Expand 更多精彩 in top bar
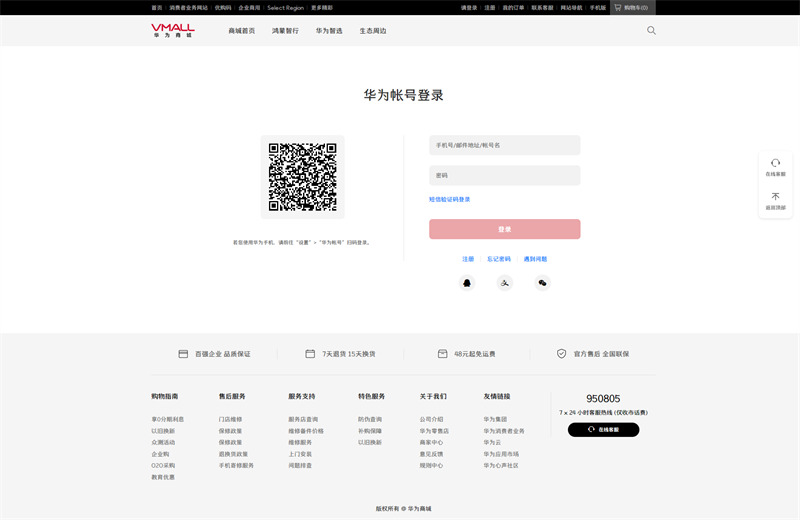The height and width of the screenshot is (520, 800). click(322, 8)
